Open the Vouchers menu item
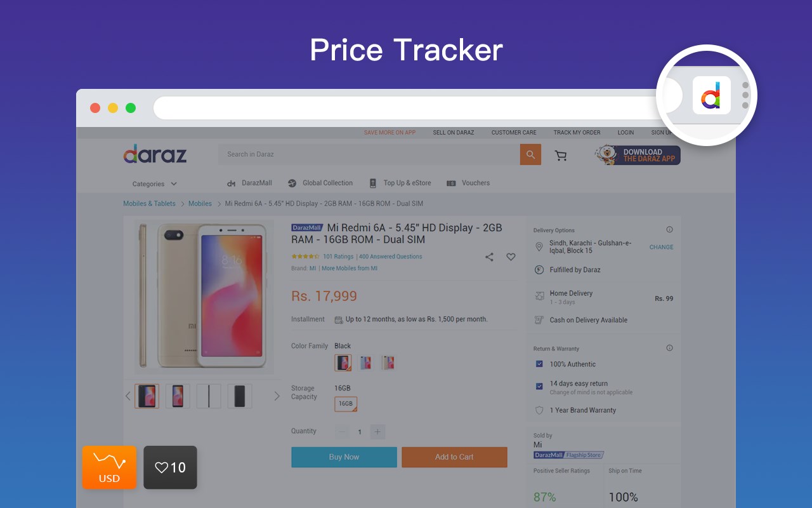The height and width of the screenshot is (508, 812). pyautogui.click(x=468, y=183)
